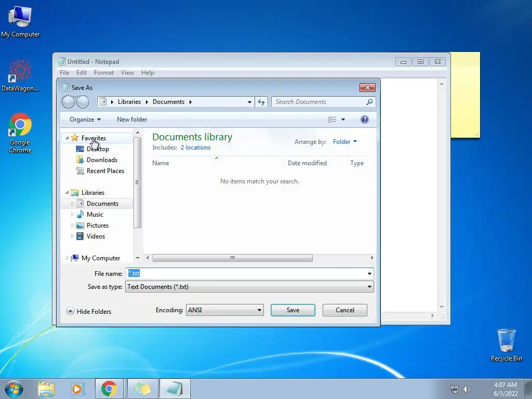Refresh the Documents folder view
Viewport: 532px width, 399px height.
coord(261,102)
